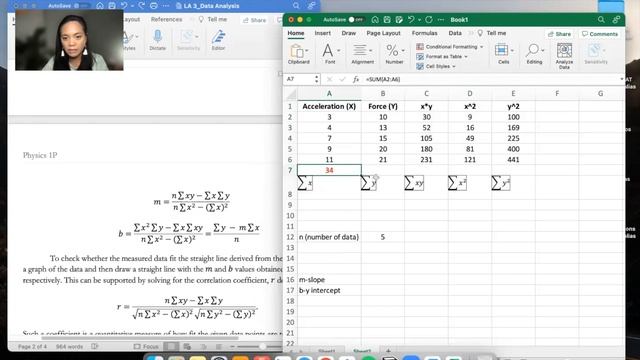This screenshot has height=360, width=640.
Task: Click fx insert function icon
Action: [x=356, y=79]
